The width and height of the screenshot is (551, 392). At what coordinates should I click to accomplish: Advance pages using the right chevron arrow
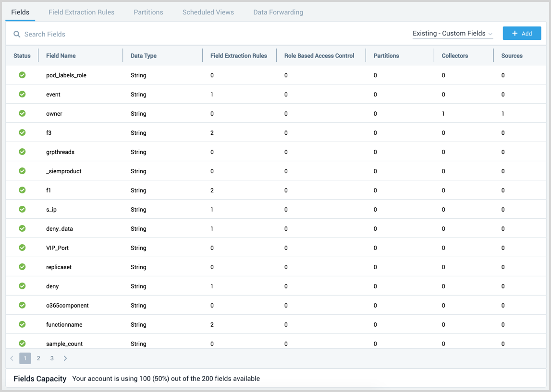click(x=65, y=358)
